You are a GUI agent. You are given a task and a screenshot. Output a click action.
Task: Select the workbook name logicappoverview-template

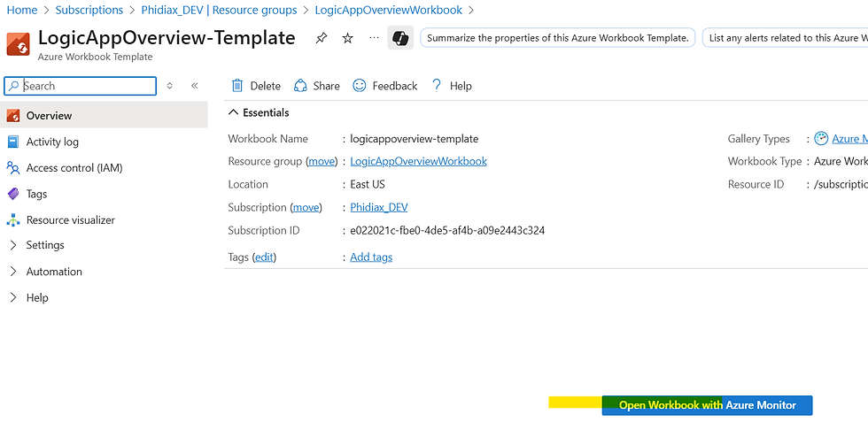[415, 139]
